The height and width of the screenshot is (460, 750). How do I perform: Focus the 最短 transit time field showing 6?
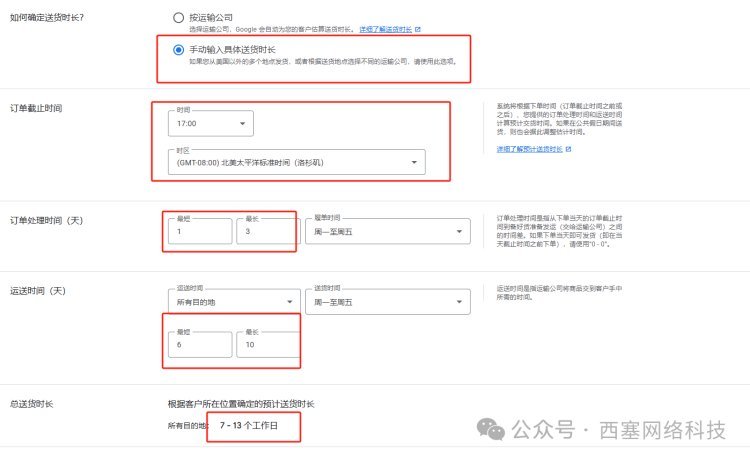coord(198,343)
